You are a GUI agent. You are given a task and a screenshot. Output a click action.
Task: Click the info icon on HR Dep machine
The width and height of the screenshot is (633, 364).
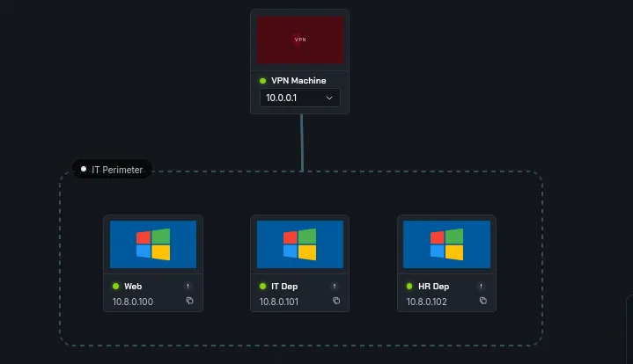[x=481, y=287]
